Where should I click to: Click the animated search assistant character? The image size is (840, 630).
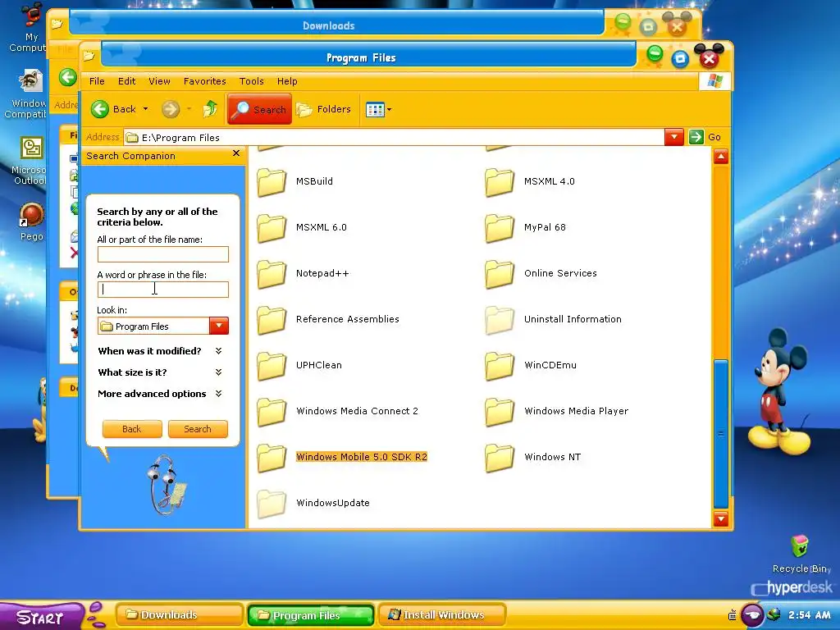click(x=167, y=486)
